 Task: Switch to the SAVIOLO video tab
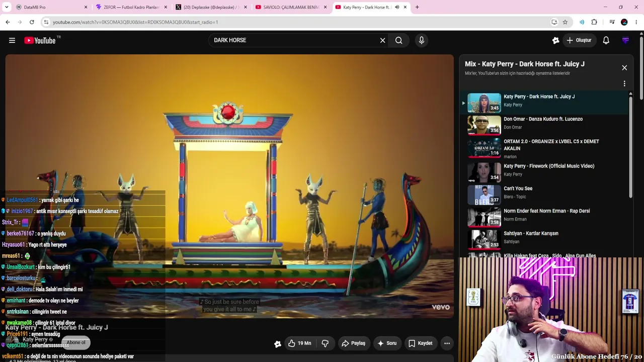(291, 7)
